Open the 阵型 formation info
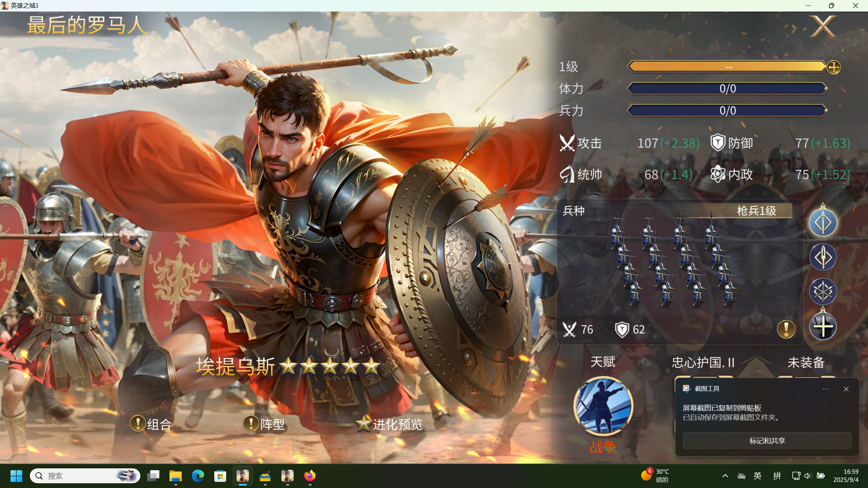Screen dimensions: 868x488 tap(264, 424)
